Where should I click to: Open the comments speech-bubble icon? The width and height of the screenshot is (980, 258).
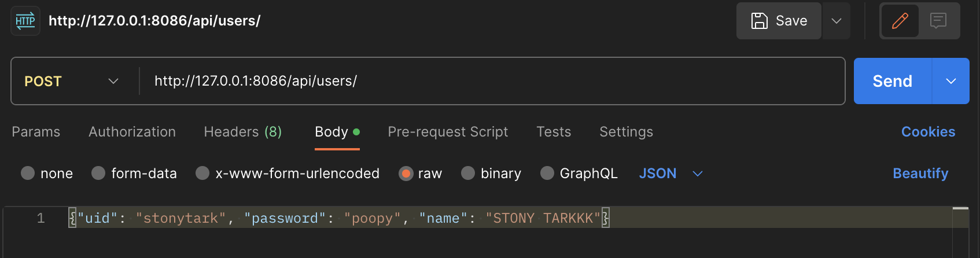(x=938, y=21)
